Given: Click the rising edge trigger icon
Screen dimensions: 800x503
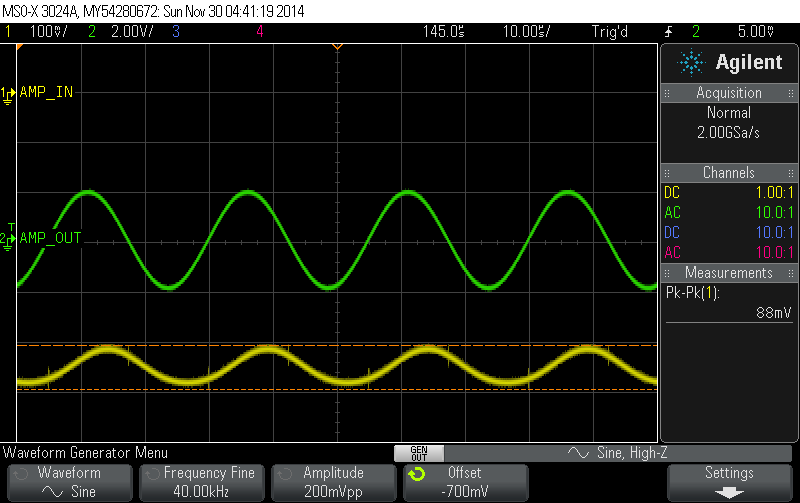Looking at the screenshot, I should 668,32.
